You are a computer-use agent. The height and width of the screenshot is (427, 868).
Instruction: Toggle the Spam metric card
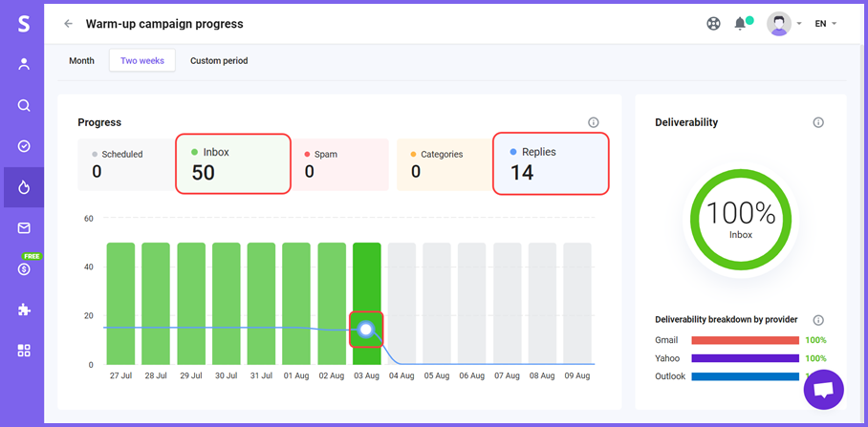pyautogui.click(x=339, y=165)
